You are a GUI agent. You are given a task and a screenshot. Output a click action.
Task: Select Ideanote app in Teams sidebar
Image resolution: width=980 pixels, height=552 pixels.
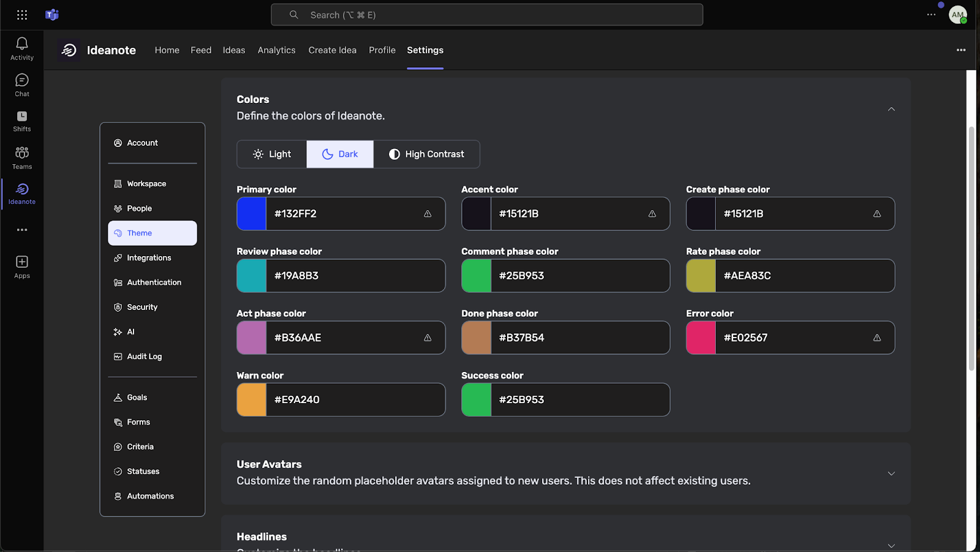pyautogui.click(x=22, y=194)
